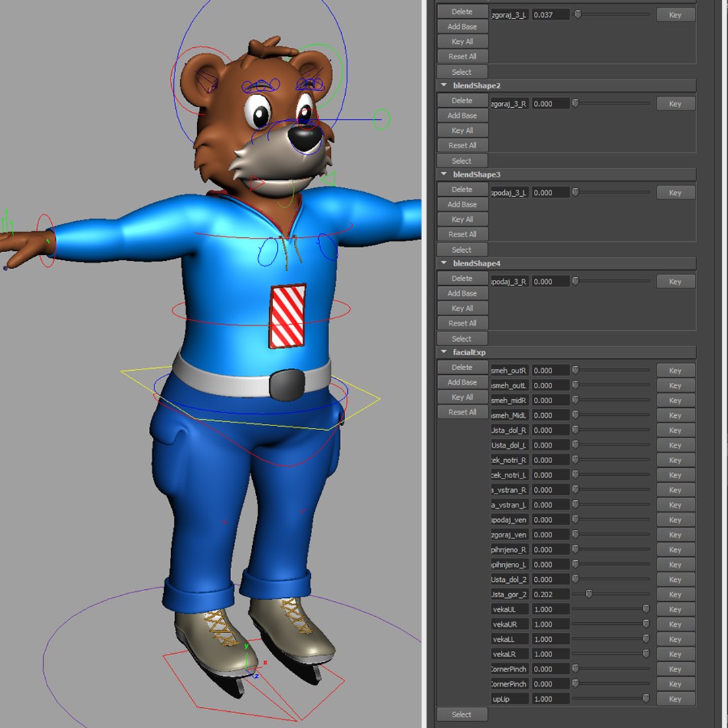Click the Usta_gor_2 slider handle
Screen dimensions: 728x728
click(588, 594)
